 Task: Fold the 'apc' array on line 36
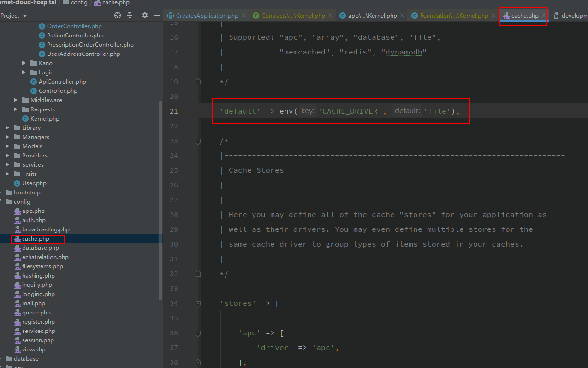coord(198,333)
